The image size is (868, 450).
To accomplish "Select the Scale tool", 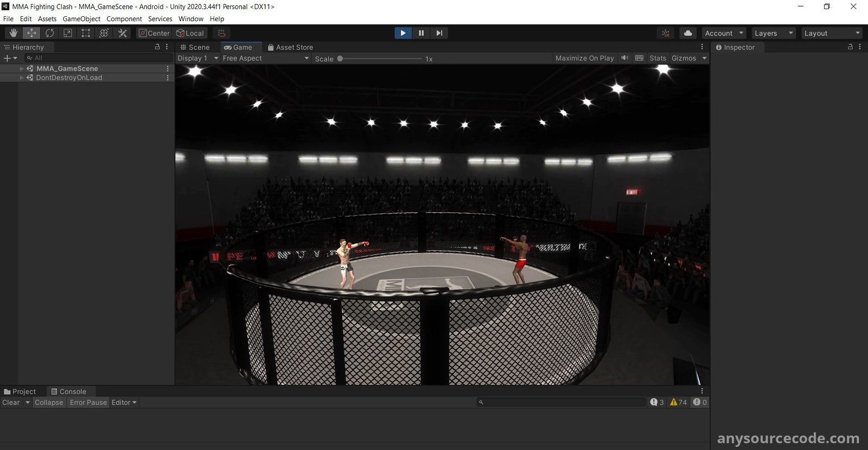I will coord(68,33).
